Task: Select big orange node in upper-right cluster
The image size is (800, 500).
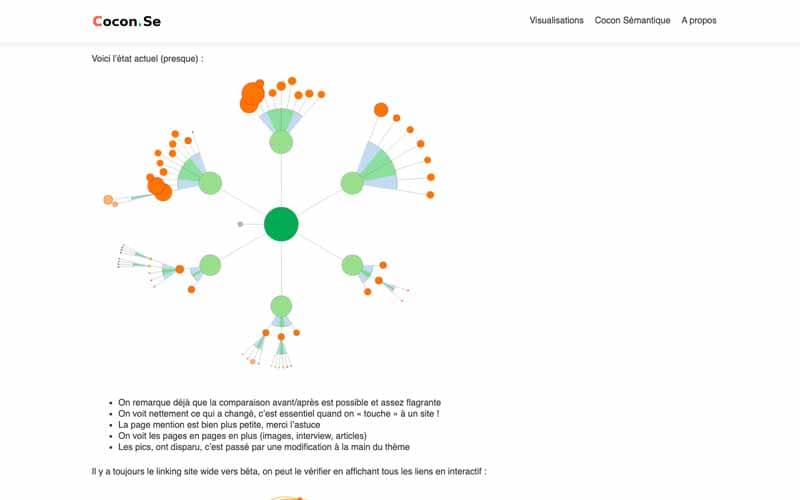Action: [x=381, y=110]
